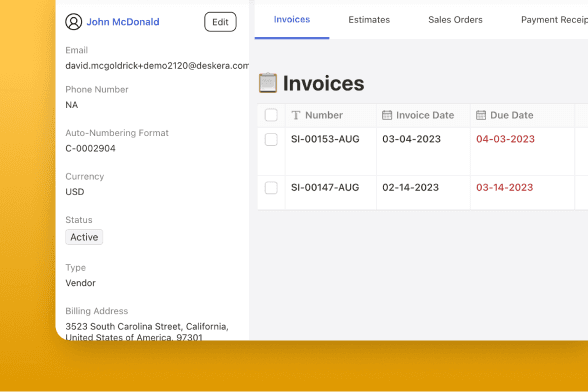Switch to the Invoices tab
The width and height of the screenshot is (588, 392).
click(292, 20)
